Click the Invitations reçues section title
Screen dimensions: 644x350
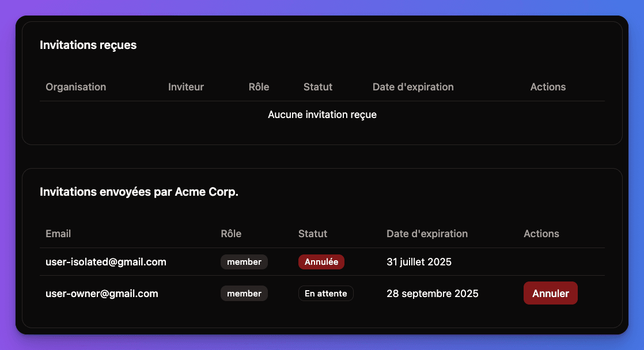click(x=88, y=45)
